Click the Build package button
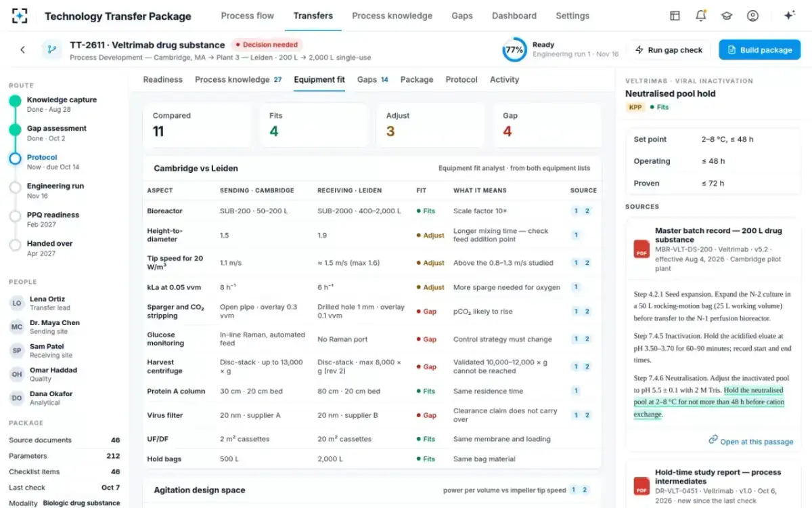This screenshot has width=812, height=508. pos(759,49)
